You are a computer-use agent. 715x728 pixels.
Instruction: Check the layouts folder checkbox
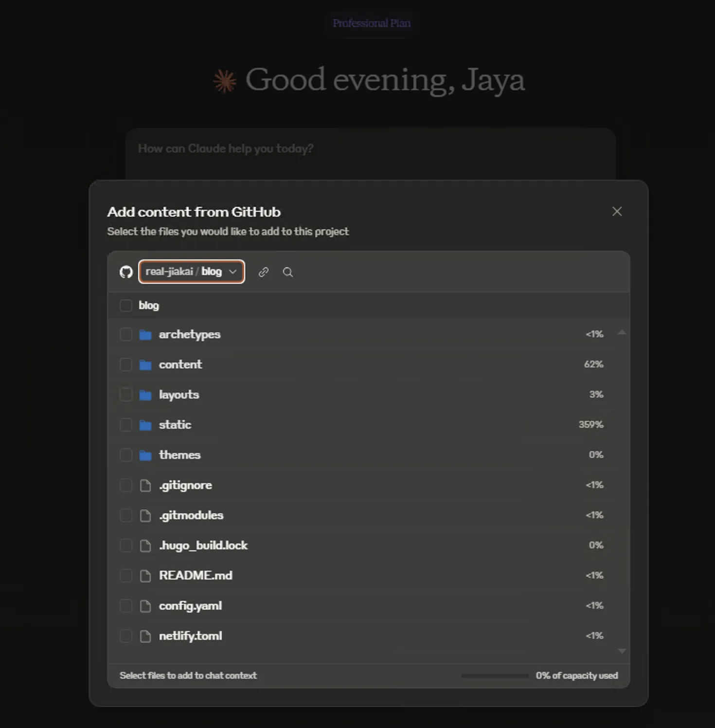(x=126, y=395)
